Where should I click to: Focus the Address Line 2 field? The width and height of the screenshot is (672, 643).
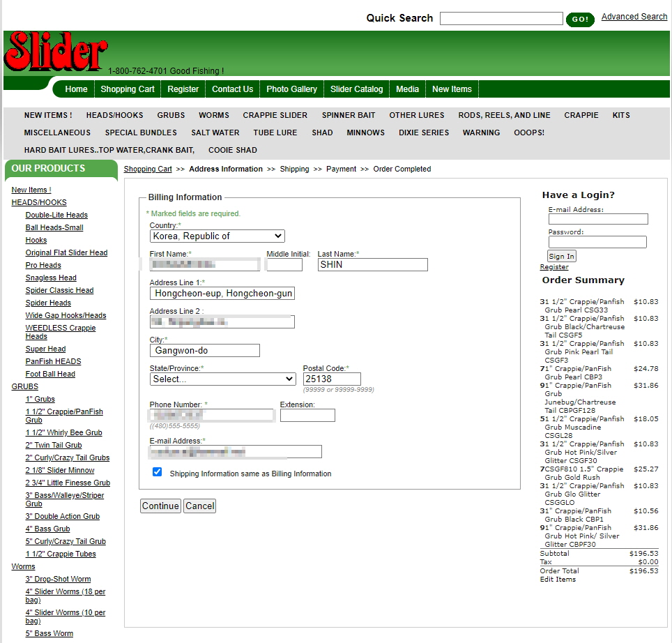click(x=222, y=322)
